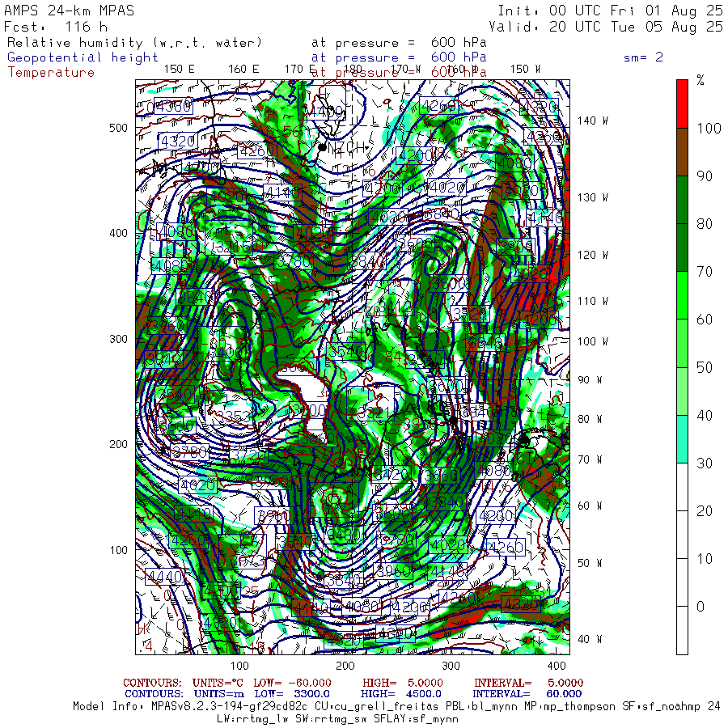Viewport: 728px width, 728px height.
Task: Select "Relative humidity (w.r.t. water)" label
Action: click(134, 43)
